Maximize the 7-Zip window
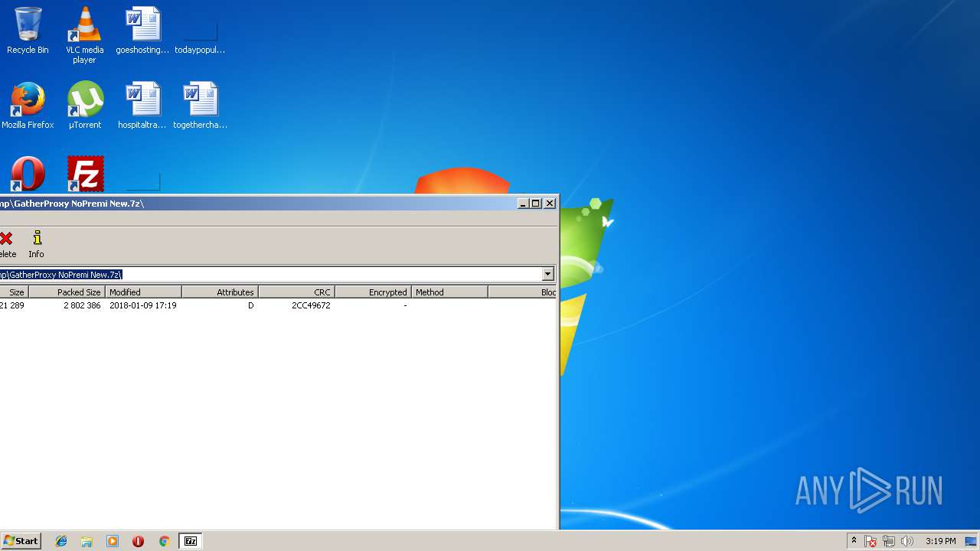 [x=536, y=204]
